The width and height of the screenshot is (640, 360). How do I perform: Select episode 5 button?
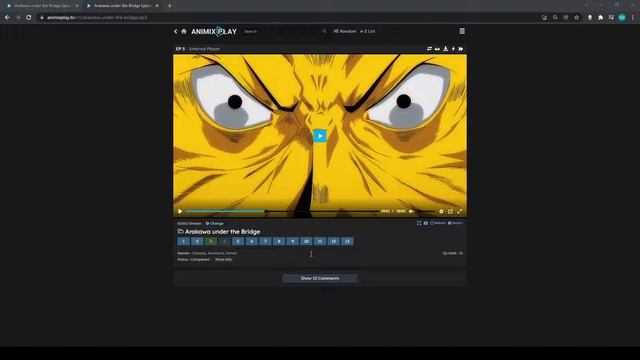pos(238,241)
